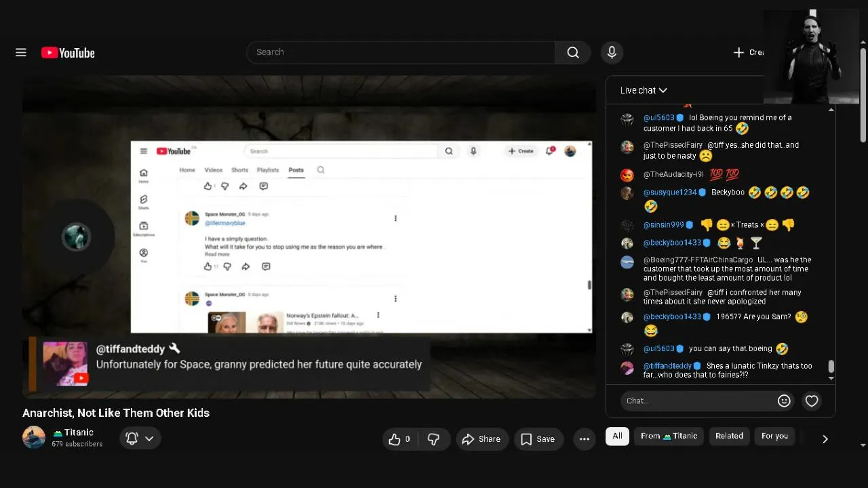The height and width of the screenshot is (488, 868).
Task: Click the notification bell for Titanic channel
Action: pyautogui.click(x=132, y=439)
